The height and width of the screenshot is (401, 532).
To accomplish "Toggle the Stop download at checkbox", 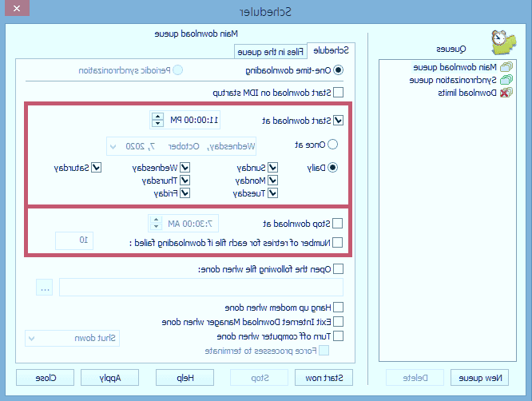I will [337, 224].
